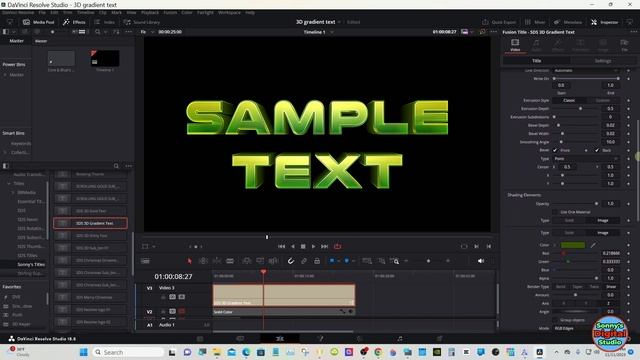Pick a color with the eyedropper
The width and height of the screenshot is (640, 360).
click(593, 245)
